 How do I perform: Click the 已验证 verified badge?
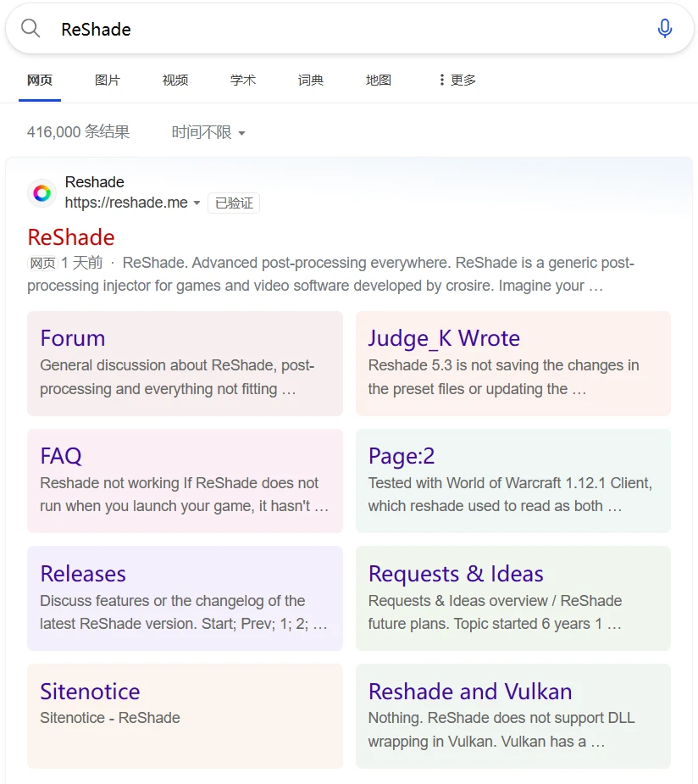coord(234,203)
